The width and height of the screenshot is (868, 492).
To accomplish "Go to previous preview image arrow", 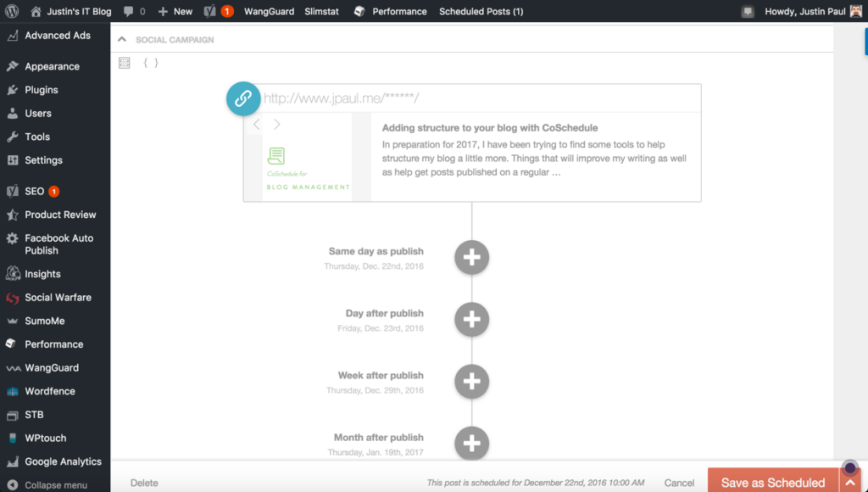I will point(256,124).
